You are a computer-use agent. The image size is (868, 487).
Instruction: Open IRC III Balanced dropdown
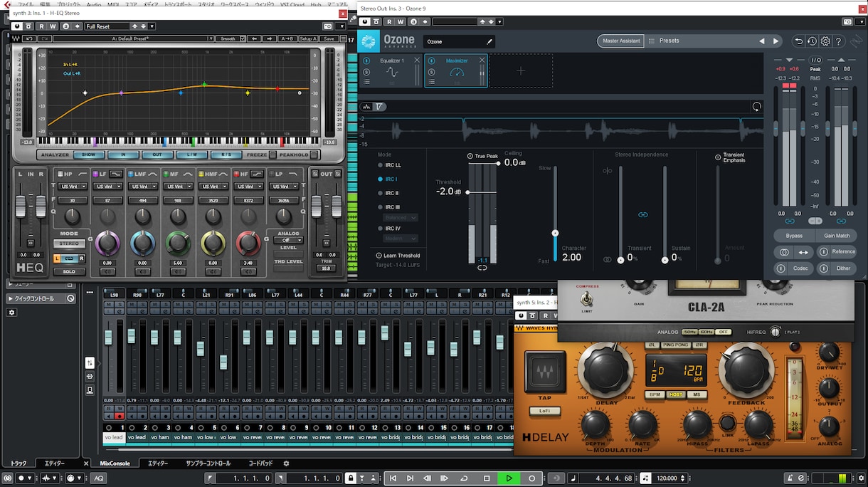pos(401,217)
